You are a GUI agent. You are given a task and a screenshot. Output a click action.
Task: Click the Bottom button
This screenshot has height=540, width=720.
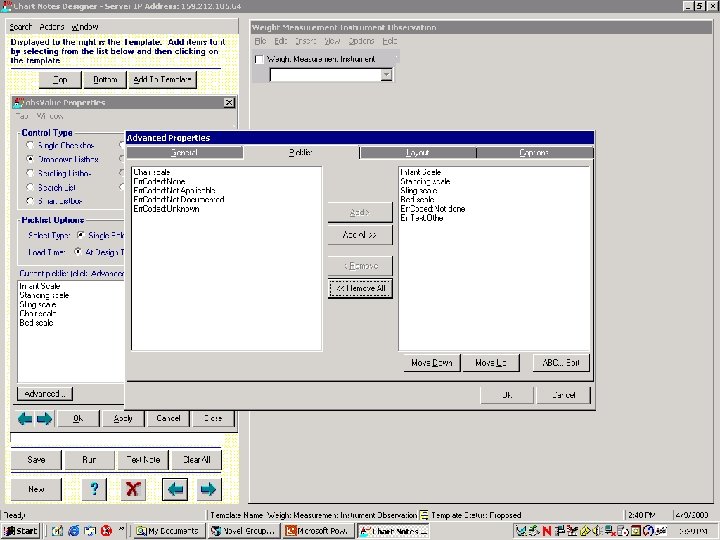pos(105,79)
